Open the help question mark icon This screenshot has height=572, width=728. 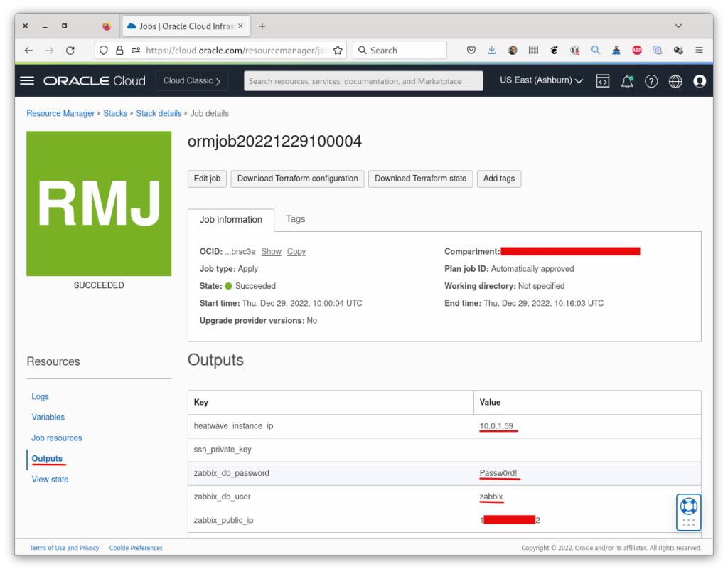(651, 81)
